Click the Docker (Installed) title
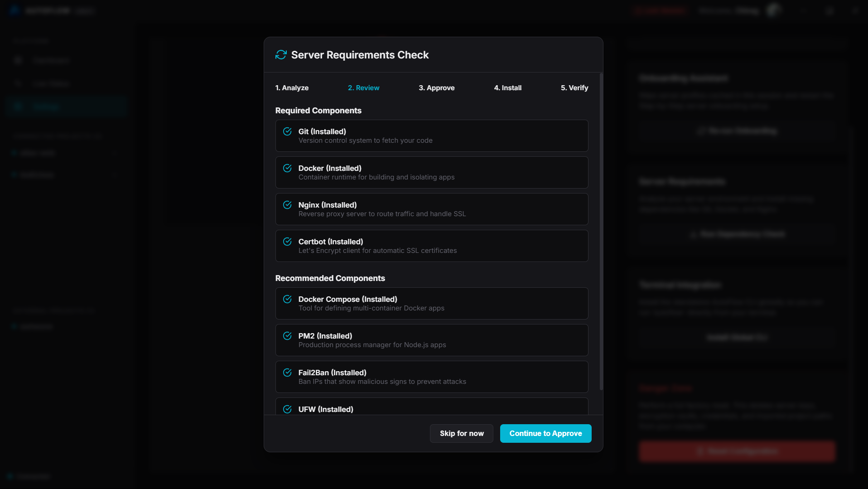The height and width of the screenshot is (489, 868). (x=330, y=168)
